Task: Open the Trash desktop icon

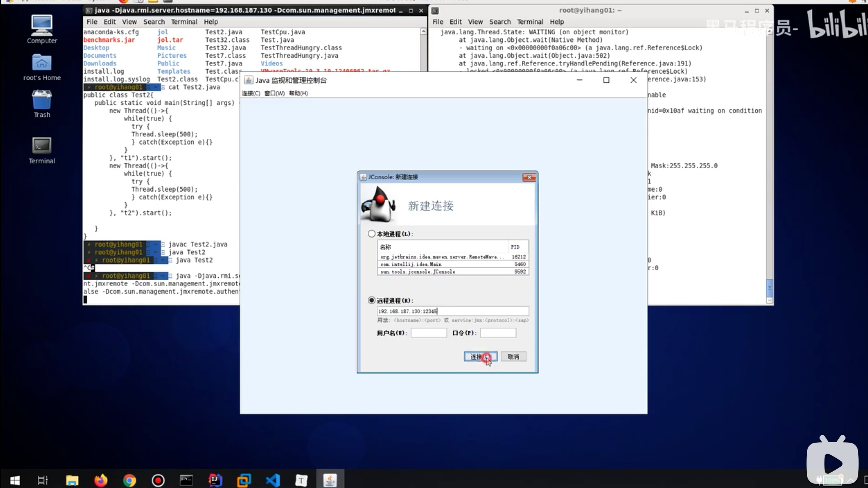Action: point(42,100)
